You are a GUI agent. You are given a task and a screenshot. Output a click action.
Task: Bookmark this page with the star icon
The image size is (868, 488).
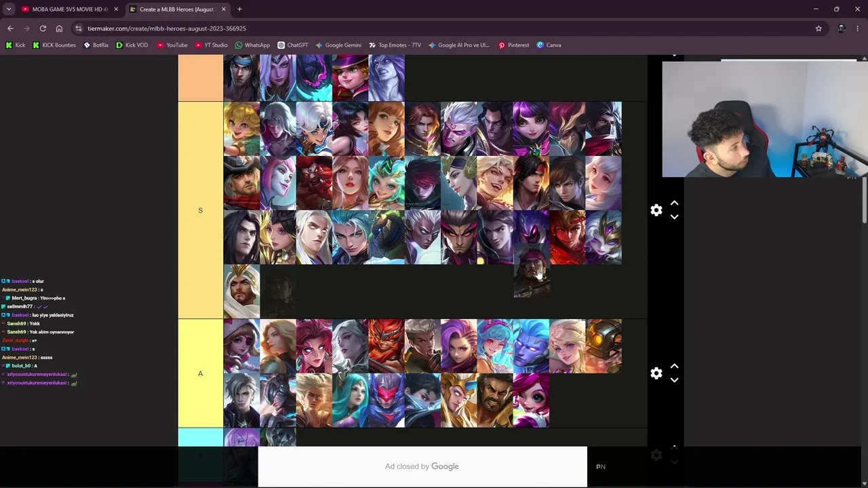[x=818, y=28]
